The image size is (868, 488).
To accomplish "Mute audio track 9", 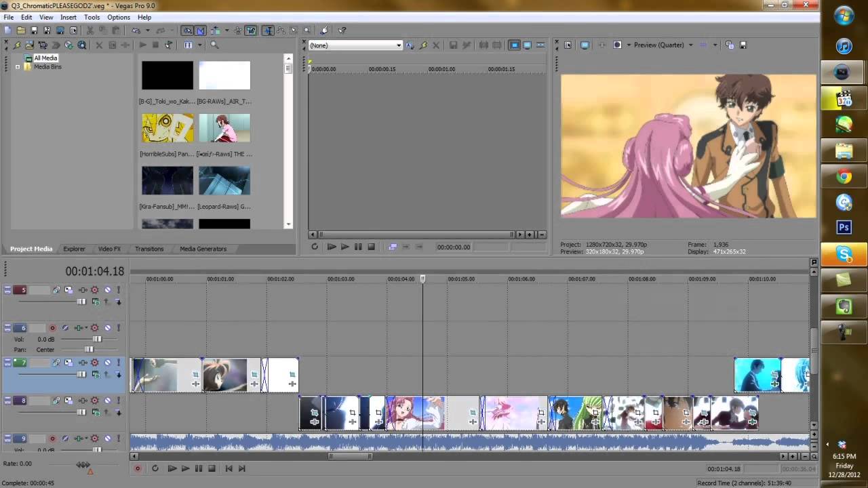I will [107, 439].
